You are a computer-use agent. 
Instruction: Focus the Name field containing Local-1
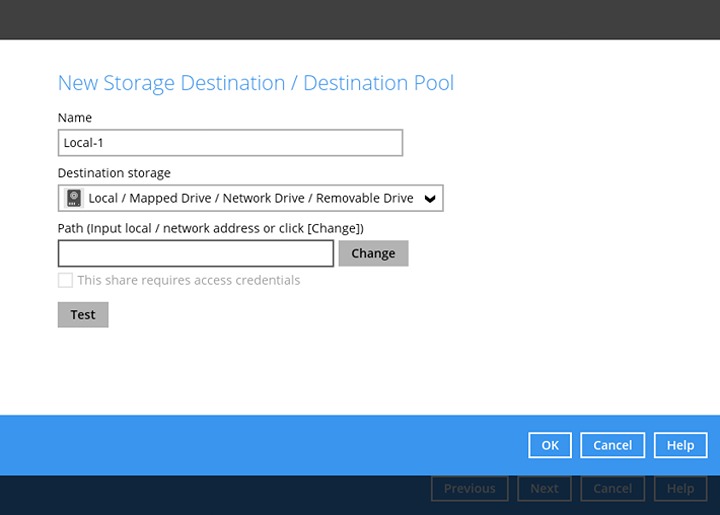tap(230, 143)
